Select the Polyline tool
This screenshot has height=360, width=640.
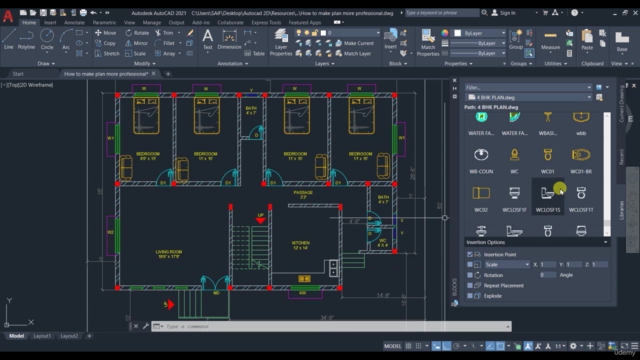tap(26, 39)
